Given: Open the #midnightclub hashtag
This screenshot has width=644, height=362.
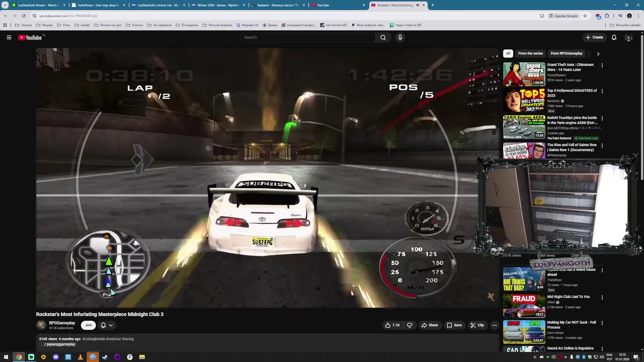Looking at the screenshot, I should pos(94,339).
